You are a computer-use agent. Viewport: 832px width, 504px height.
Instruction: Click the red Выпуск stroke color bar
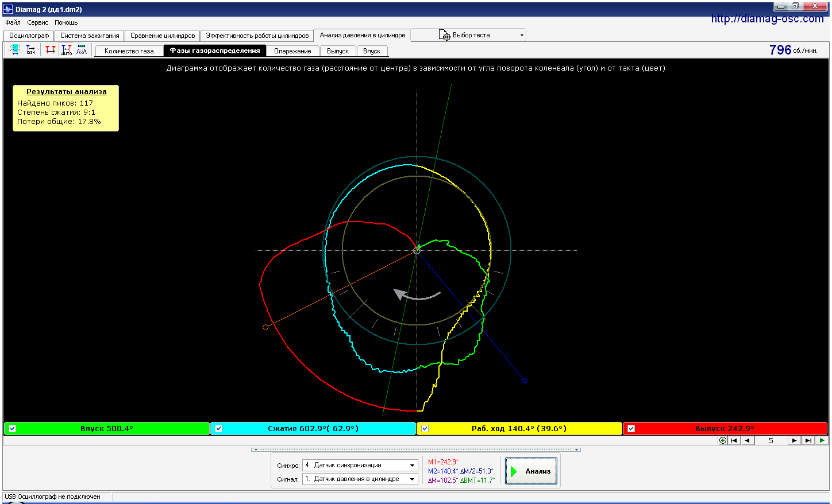725,428
